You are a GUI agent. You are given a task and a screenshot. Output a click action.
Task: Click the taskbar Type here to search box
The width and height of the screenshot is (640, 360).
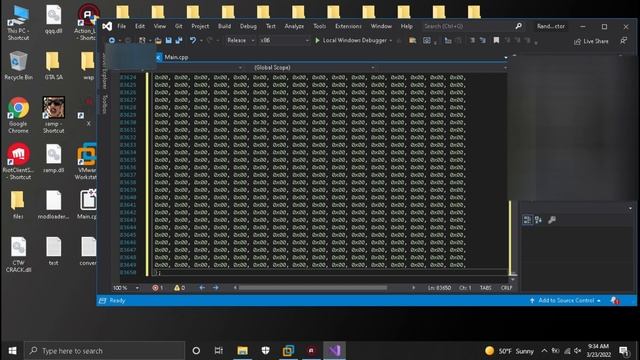click(104, 351)
